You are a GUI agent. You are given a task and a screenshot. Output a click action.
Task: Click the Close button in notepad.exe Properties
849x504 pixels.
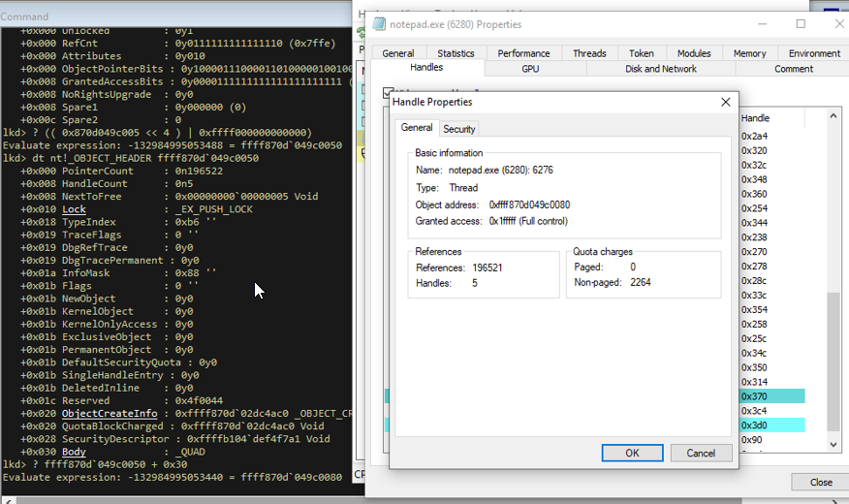coord(820,482)
